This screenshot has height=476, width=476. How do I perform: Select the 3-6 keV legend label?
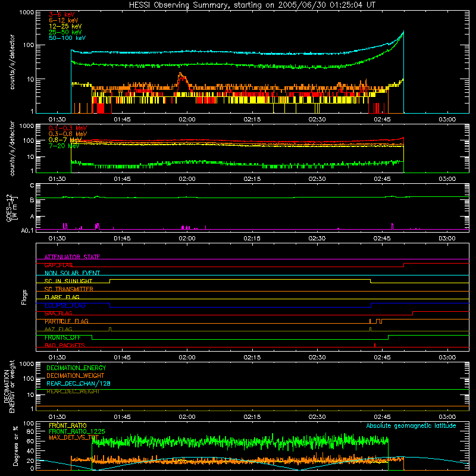[62, 14]
